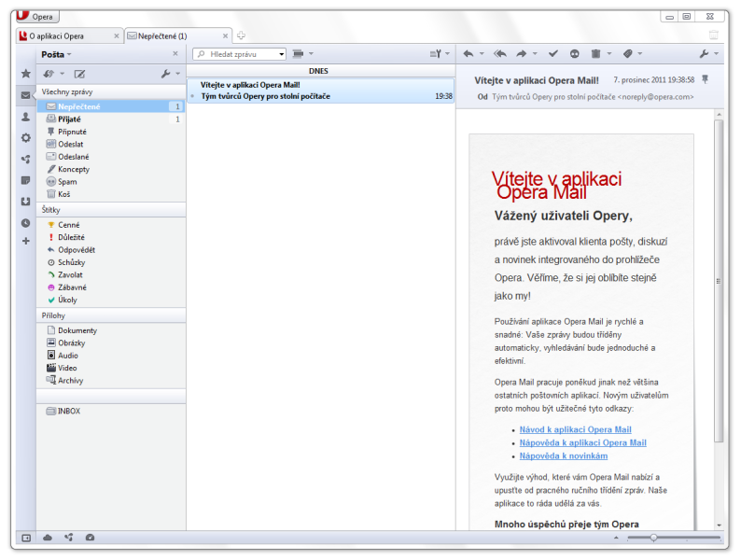The width and height of the screenshot is (741, 560).
Task: Select the Schůzky label
Action: (x=112, y=262)
